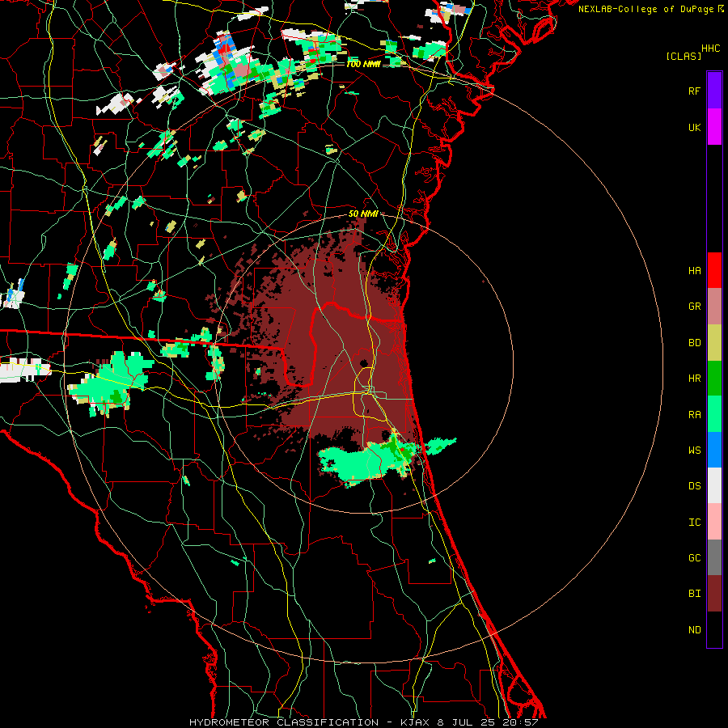This screenshot has height=728, width=728.
Task: Click the BD yellow legend swatch
Action: (714, 343)
